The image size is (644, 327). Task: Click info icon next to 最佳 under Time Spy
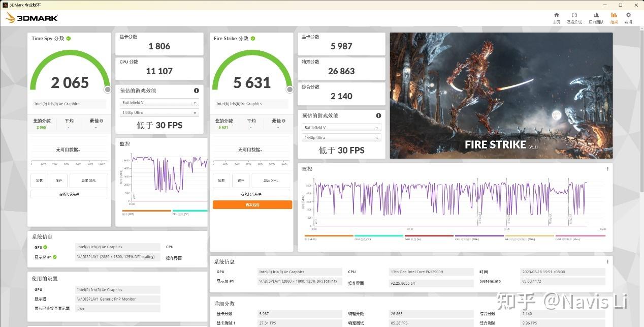tap(102, 121)
